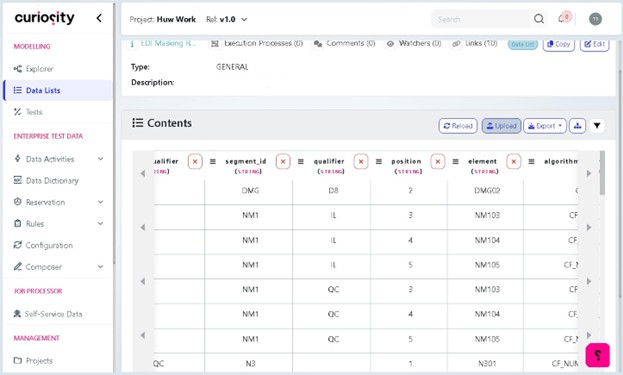Click the Composer pencil icon
This screenshot has height=375, width=623.
point(17,266)
